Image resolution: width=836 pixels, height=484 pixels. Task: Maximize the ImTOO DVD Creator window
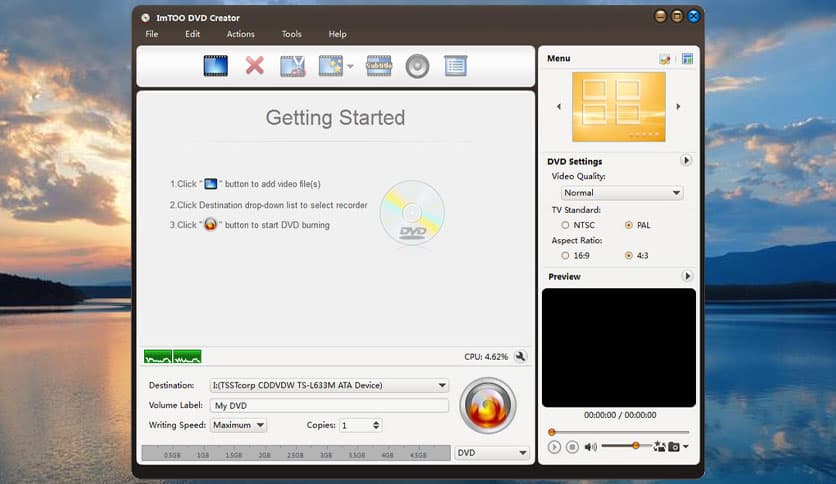pyautogui.click(x=677, y=17)
